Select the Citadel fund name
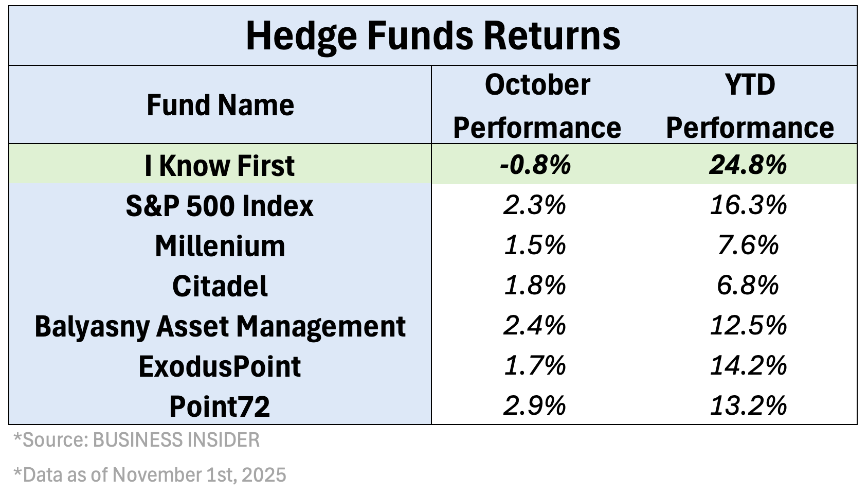The width and height of the screenshot is (868, 494). 220,286
